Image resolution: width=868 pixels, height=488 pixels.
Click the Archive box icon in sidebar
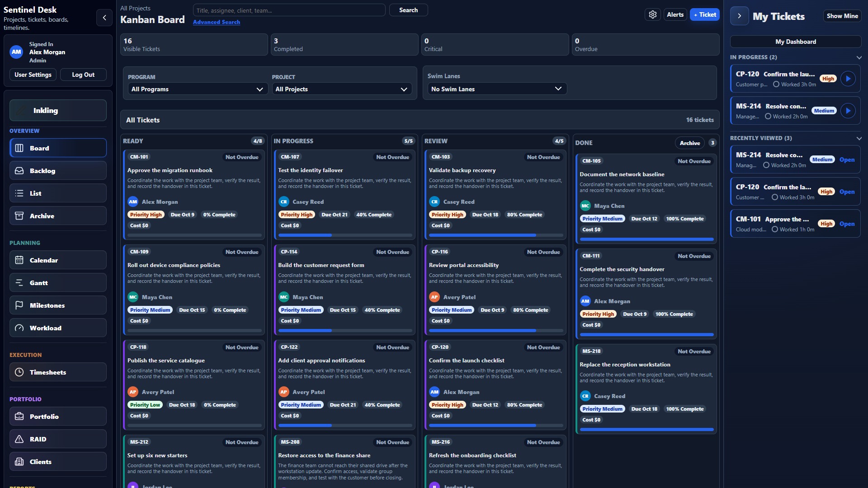click(x=19, y=216)
